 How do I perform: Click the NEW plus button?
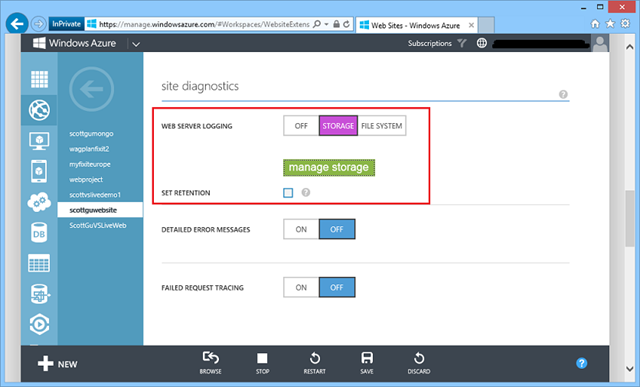pos(57,363)
